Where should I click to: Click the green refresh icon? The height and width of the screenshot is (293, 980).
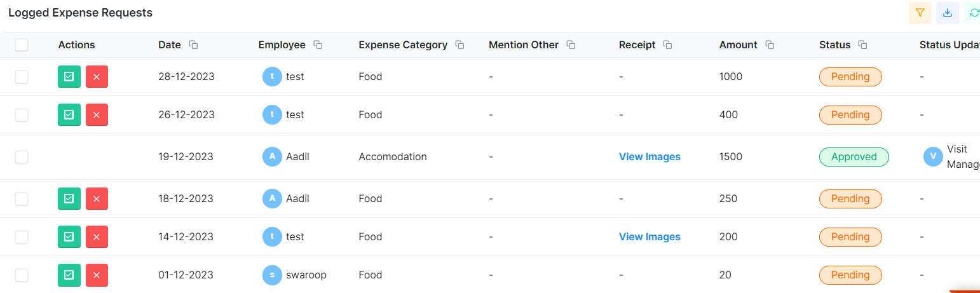(x=973, y=13)
